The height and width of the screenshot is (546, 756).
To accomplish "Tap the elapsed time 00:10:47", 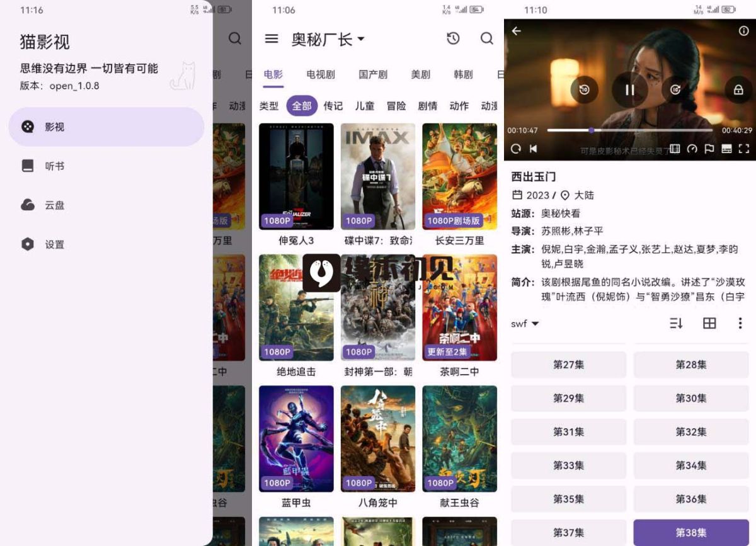I will point(523,130).
